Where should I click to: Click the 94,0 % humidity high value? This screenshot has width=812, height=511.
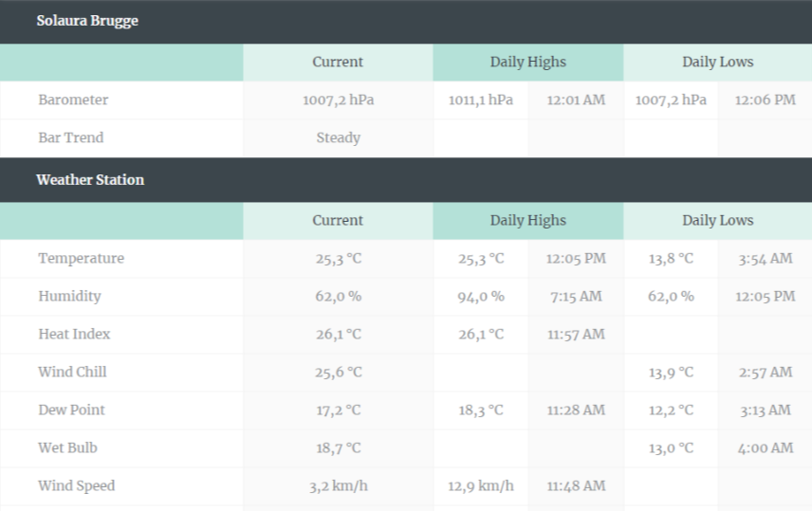[x=481, y=296]
